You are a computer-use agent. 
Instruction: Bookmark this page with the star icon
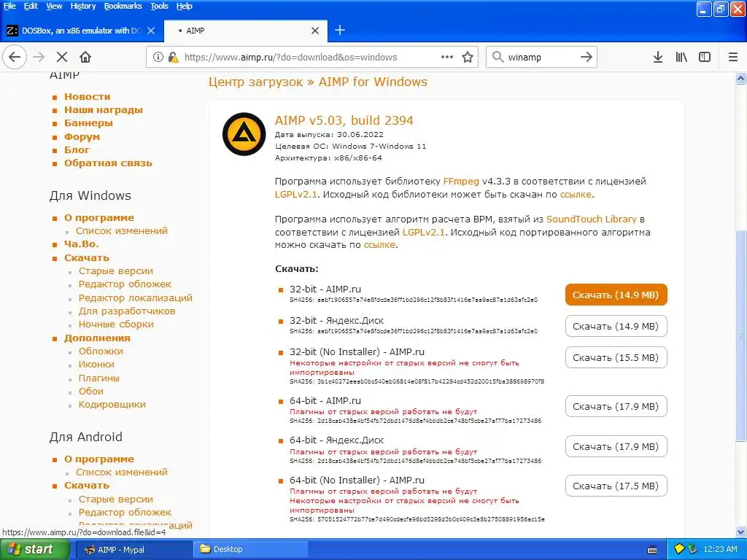click(468, 57)
